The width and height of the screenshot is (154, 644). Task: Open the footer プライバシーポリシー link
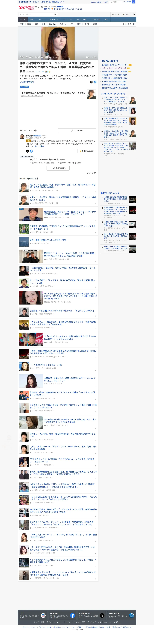click(x=30, y=627)
